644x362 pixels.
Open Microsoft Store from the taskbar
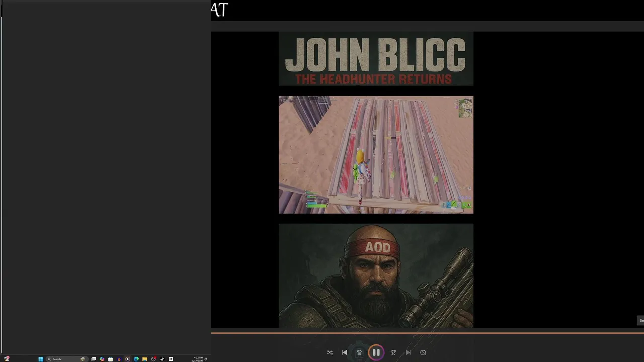(110, 359)
